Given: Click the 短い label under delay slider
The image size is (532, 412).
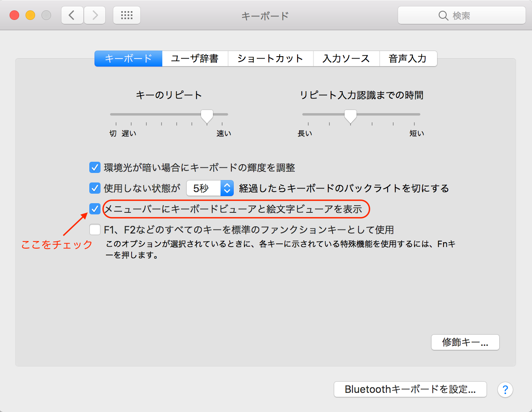Looking at the screenshot, I should coord(417,133).
